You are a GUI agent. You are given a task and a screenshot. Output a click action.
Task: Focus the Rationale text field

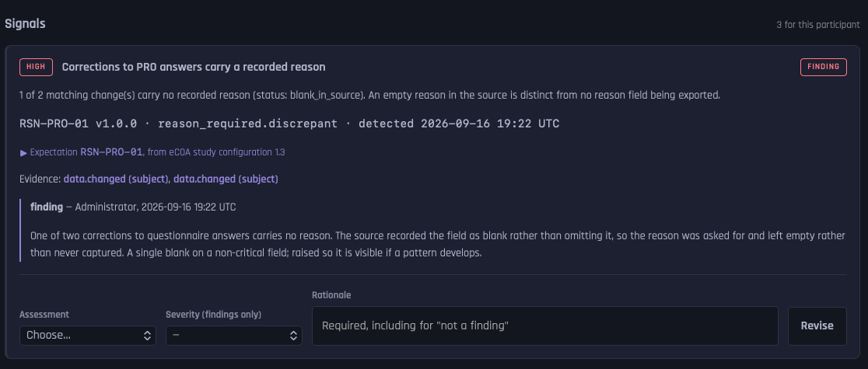(x=544, y=325)
